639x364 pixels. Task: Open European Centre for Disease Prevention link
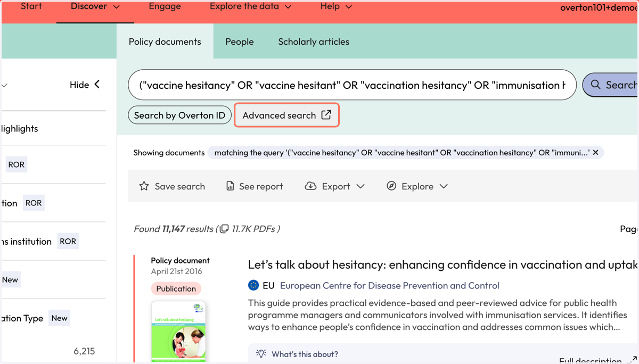(x=390, y=286)
